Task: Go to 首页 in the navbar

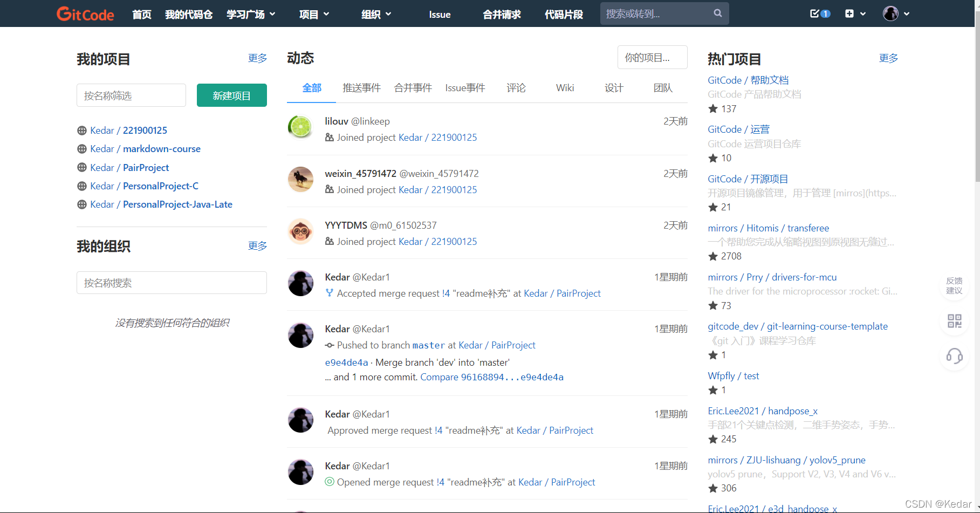Action: (x=142, y=15)
